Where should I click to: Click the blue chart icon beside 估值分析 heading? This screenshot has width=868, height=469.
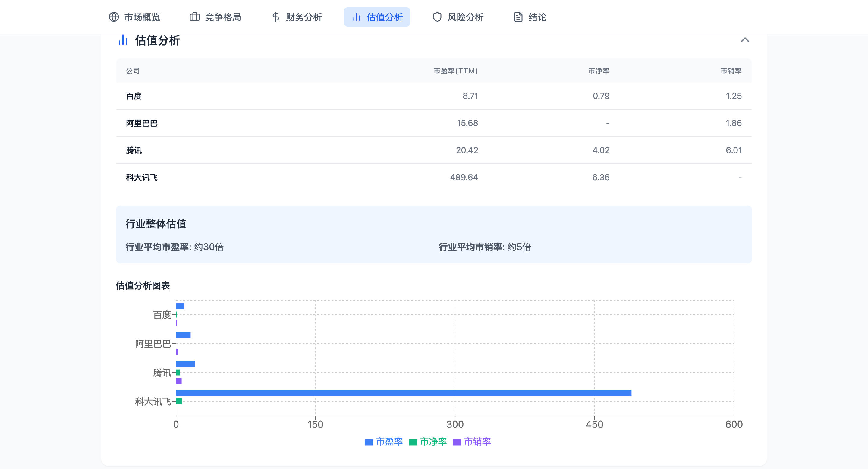[x=123, y=40]
